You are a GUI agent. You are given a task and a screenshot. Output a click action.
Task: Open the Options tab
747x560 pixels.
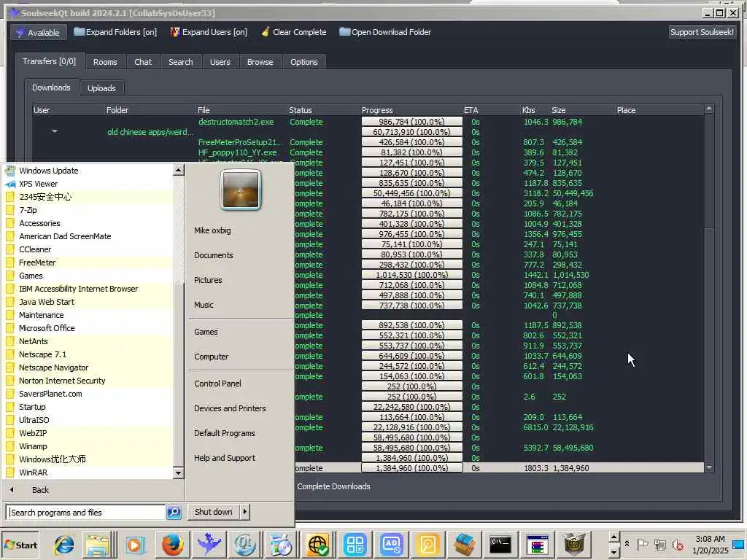tap(304, 62)
